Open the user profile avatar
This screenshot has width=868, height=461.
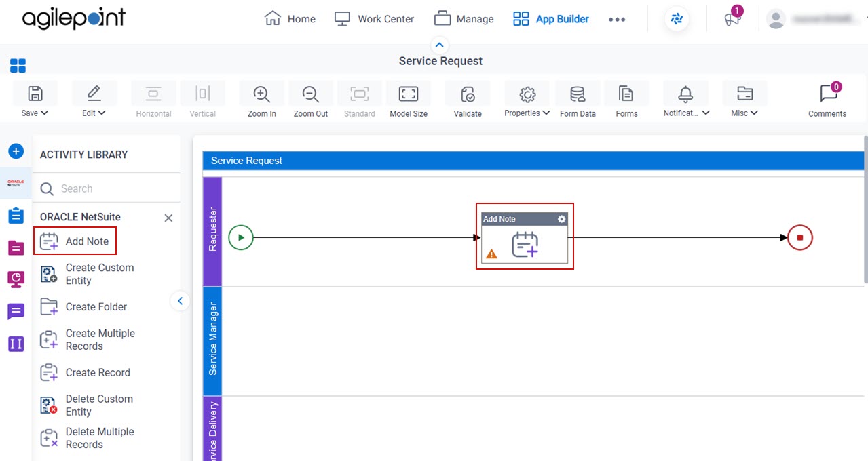tap(776, 19)
